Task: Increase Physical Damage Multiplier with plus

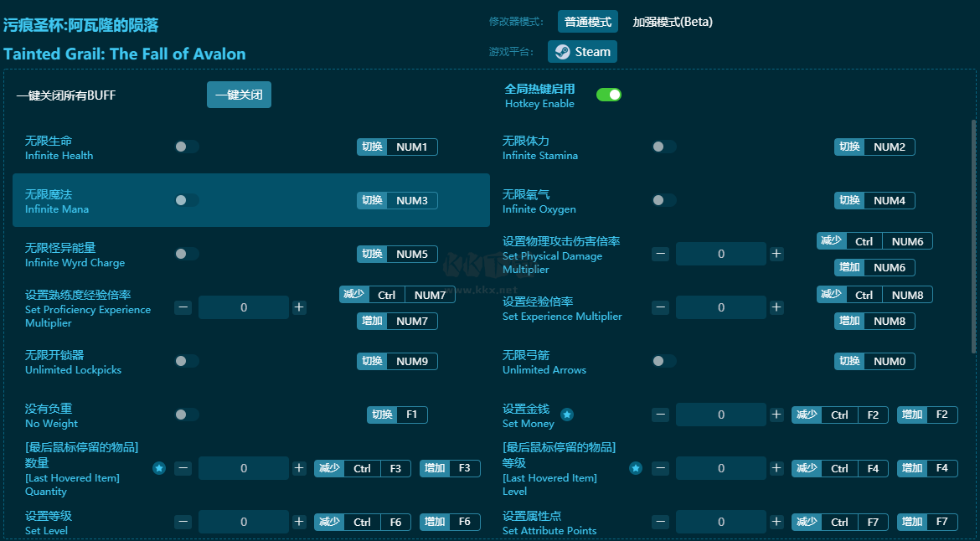Action: [776, 254]
